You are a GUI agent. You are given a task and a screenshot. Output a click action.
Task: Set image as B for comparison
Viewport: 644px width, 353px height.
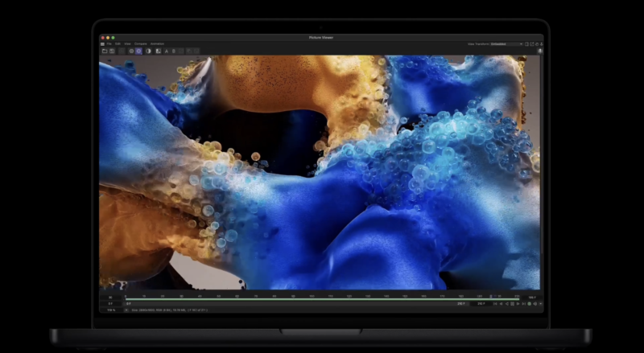(x=172, y=51)
